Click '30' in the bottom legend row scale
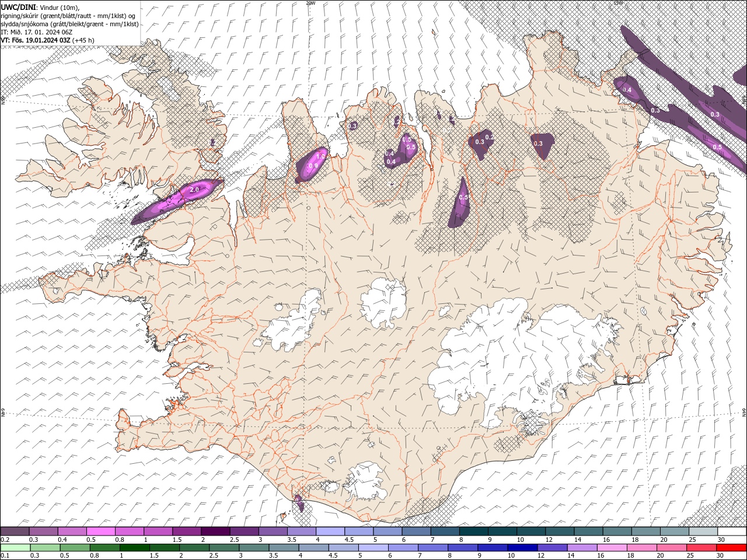This screenshot has width=747, height=560. point(721,556)
